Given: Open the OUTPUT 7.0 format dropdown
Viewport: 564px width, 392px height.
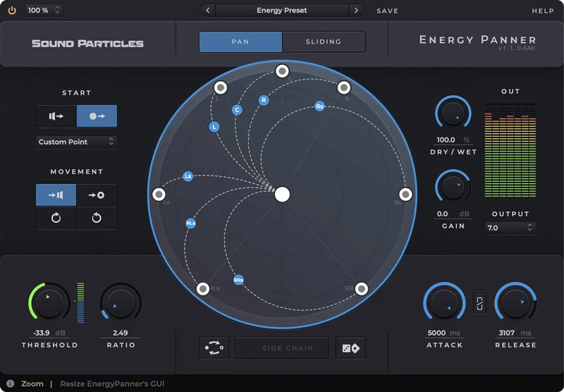Looking at the screenshot, I should coord(510,228).
